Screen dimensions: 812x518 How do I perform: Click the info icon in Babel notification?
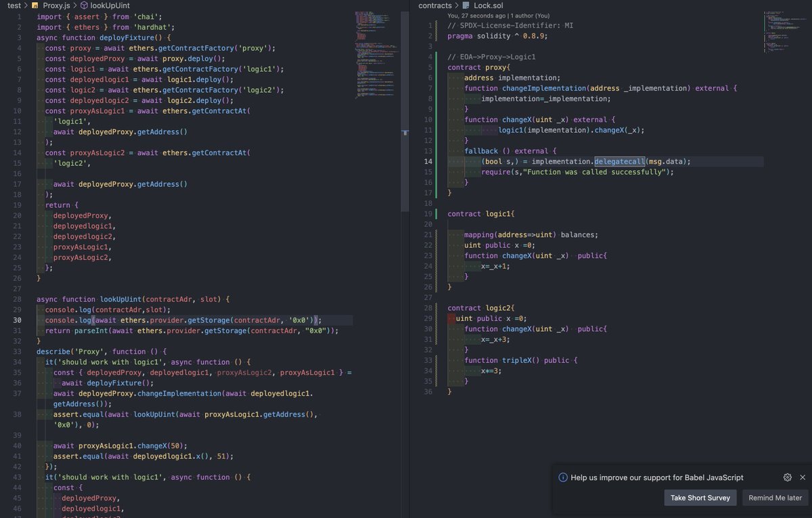point(562,477)
